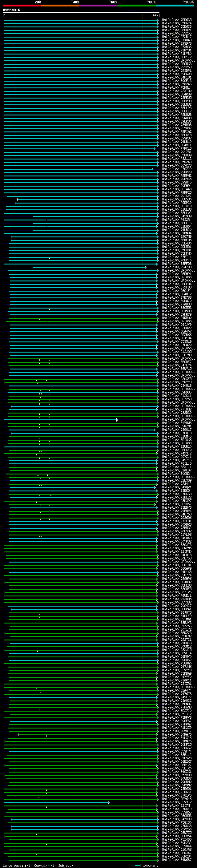Click the AV554016 query sequence label
Image resolution: width=197 pixels, height=868 pixels.
tap(11, 10)
